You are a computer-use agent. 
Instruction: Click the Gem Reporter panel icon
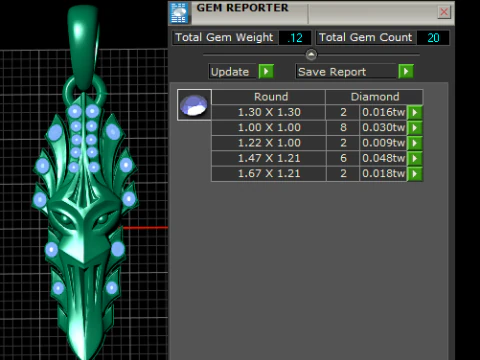coord(179,13)
